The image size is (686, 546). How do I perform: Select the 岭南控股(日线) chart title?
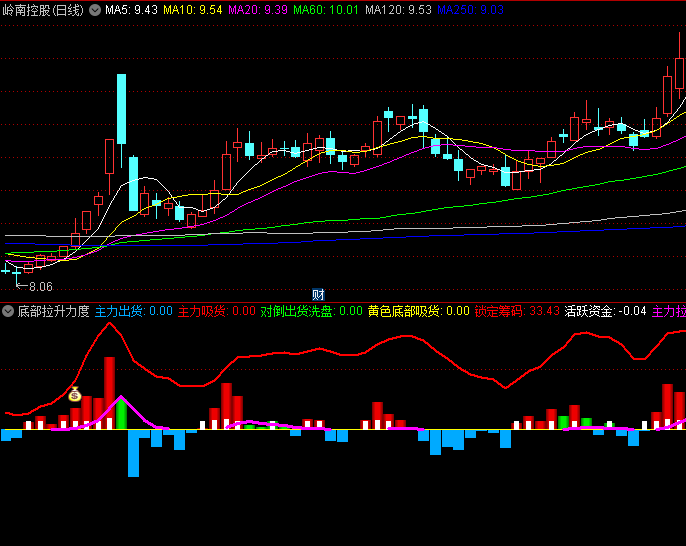pos(43,10)
